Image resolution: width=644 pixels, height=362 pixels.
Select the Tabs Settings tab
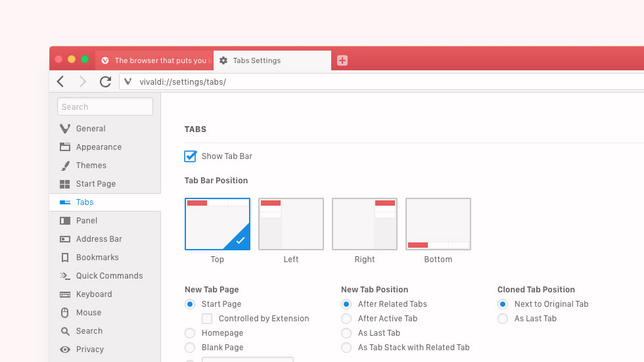point(272,60)
